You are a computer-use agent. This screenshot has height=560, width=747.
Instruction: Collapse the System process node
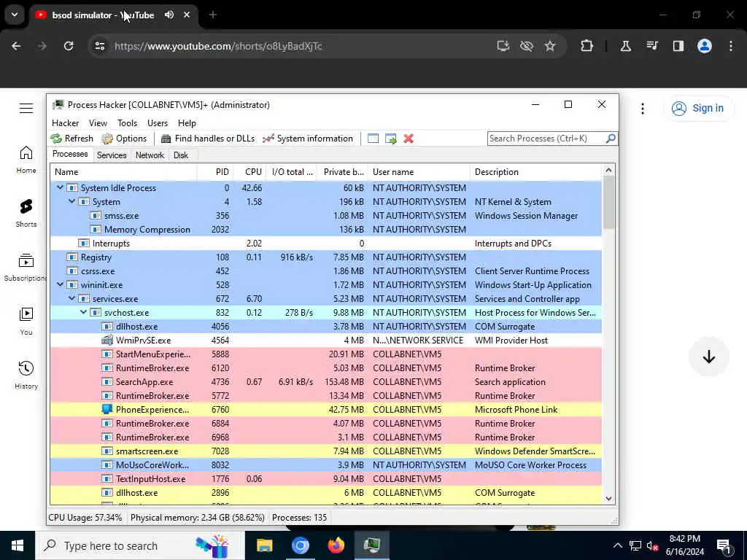pos(72,201)
